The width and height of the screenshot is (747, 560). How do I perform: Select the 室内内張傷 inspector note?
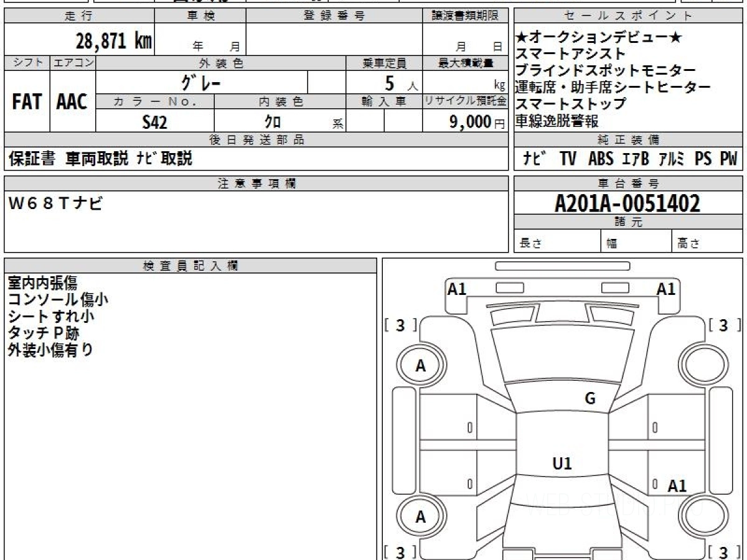coord(42,283)
